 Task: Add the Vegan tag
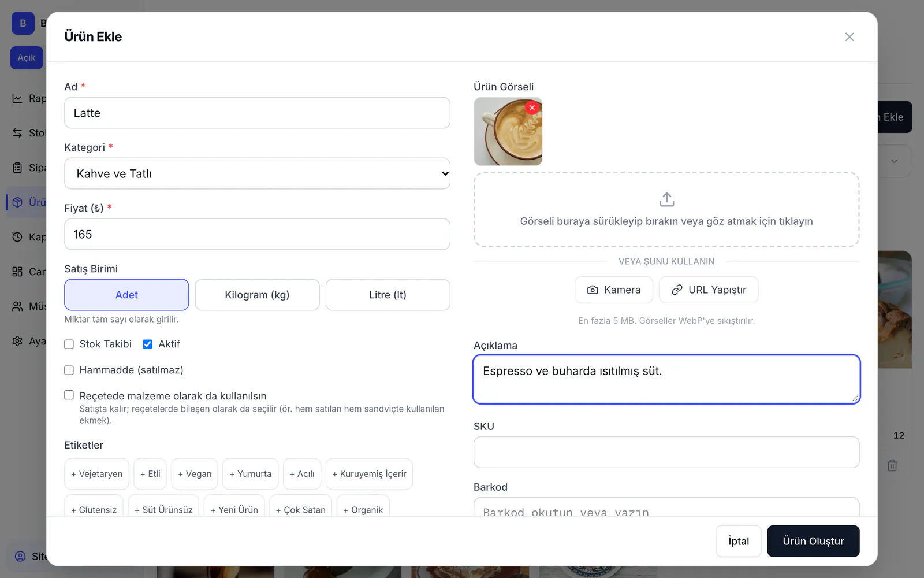pyautogui.click(x=195, y=474)
